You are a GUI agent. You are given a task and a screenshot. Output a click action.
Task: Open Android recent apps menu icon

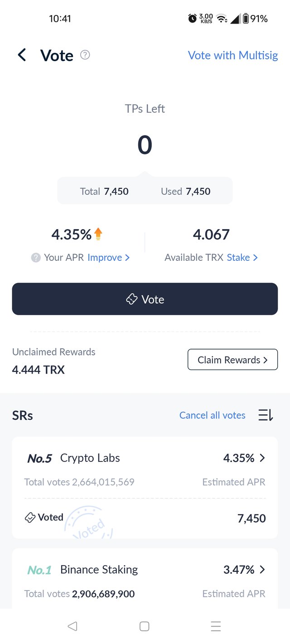pos(216,626)
